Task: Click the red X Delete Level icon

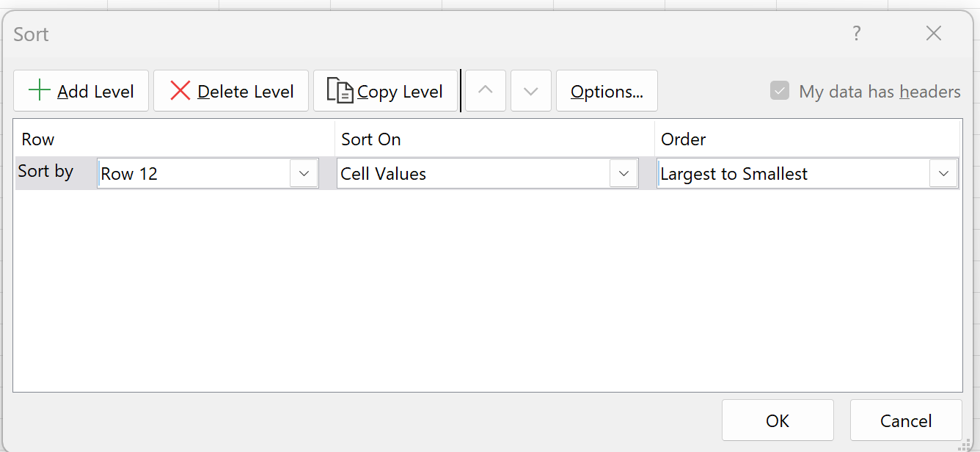Action: (x=179, y=90)
